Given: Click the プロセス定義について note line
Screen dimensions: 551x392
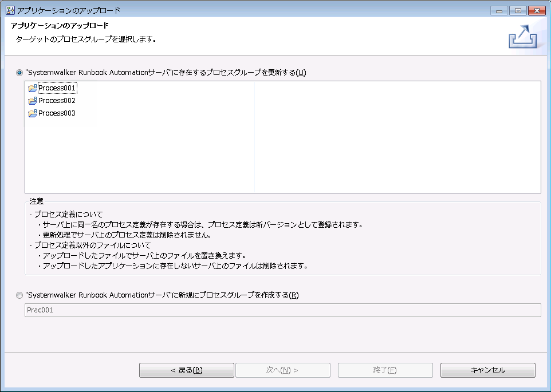Looking at the screenshot, I should point(66,215).
